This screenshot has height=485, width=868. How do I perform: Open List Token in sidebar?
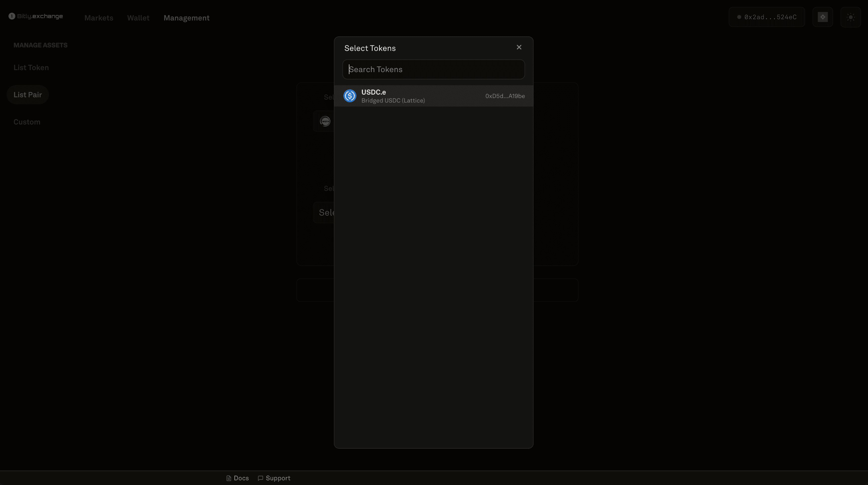coord(31,68)
